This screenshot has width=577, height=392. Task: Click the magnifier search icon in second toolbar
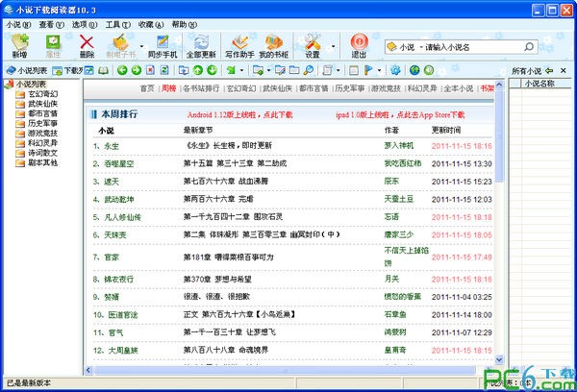click(x=309, y=70)
